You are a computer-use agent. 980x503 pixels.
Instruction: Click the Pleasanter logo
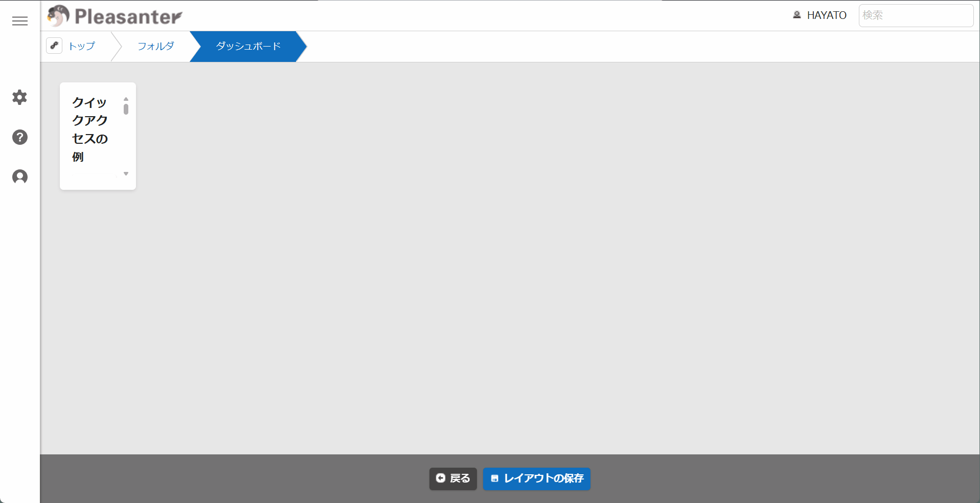click(x=115, y=16)
